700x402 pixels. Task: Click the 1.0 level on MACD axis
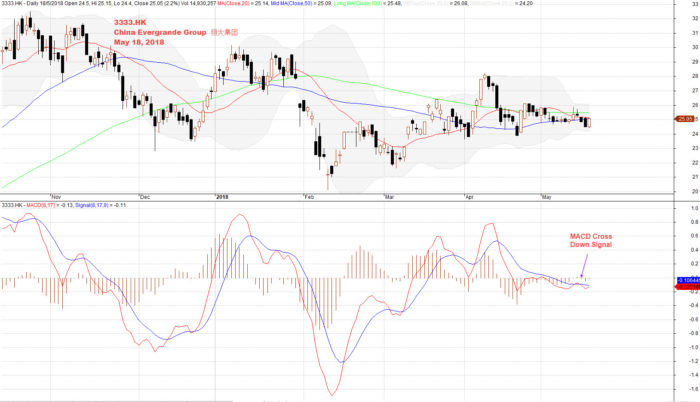click(x=695, y=208)
